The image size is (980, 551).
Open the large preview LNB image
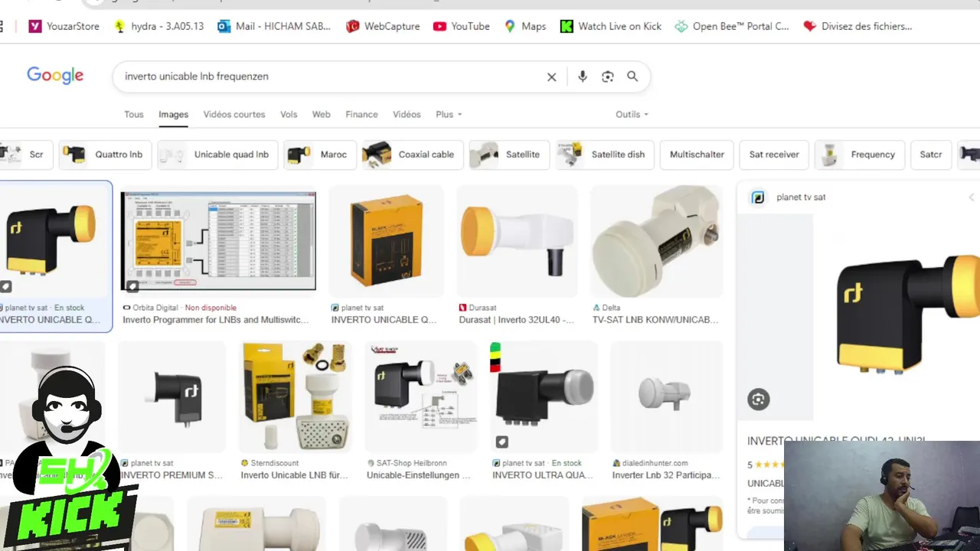coord(896,318)
